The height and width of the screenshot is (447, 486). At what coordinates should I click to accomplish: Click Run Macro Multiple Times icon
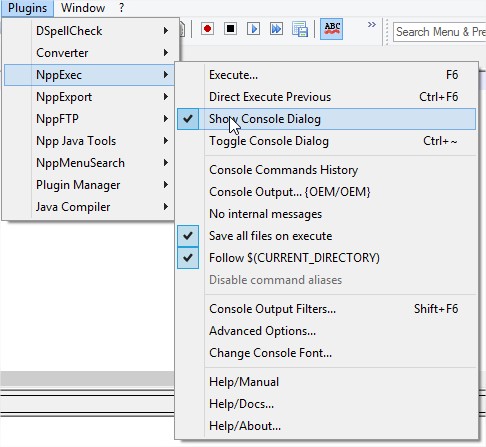pos(276,29)
